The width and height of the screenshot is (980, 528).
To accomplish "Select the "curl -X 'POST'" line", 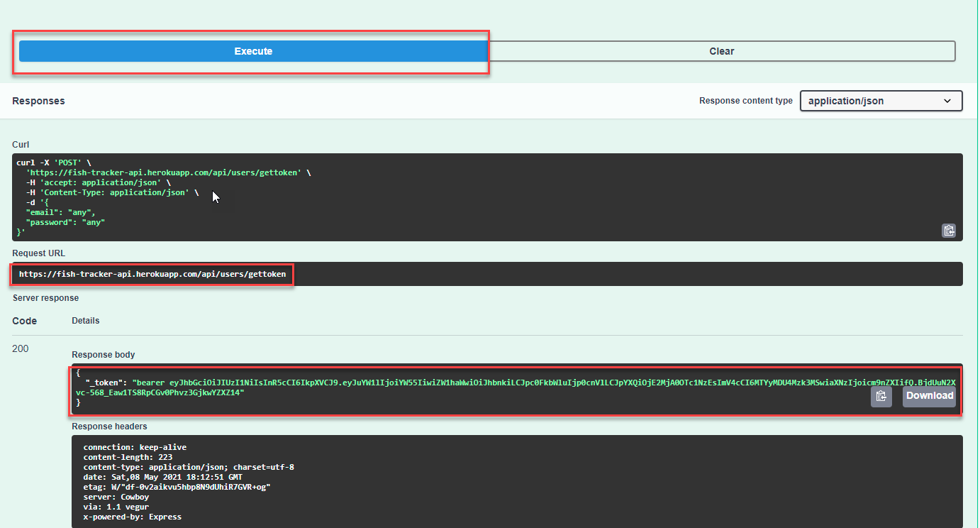I will (x=52, y=163).
